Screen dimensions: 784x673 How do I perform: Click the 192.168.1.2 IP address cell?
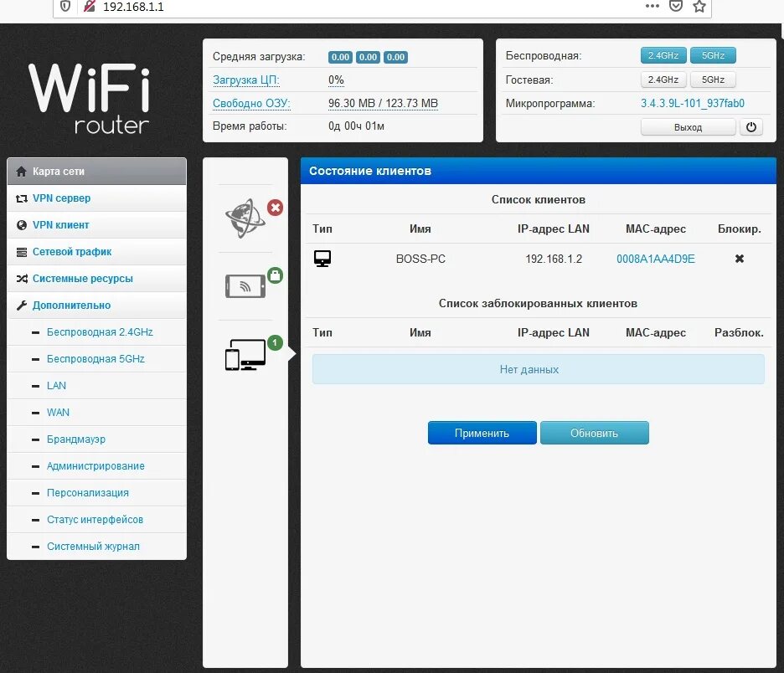pos(554,259)
